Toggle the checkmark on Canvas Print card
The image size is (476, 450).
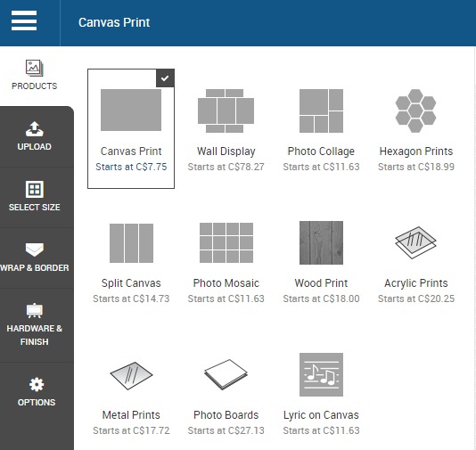point(165,78)
